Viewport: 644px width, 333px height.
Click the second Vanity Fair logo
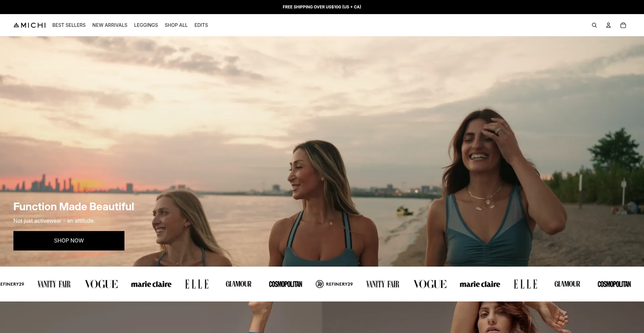[383, 284]
